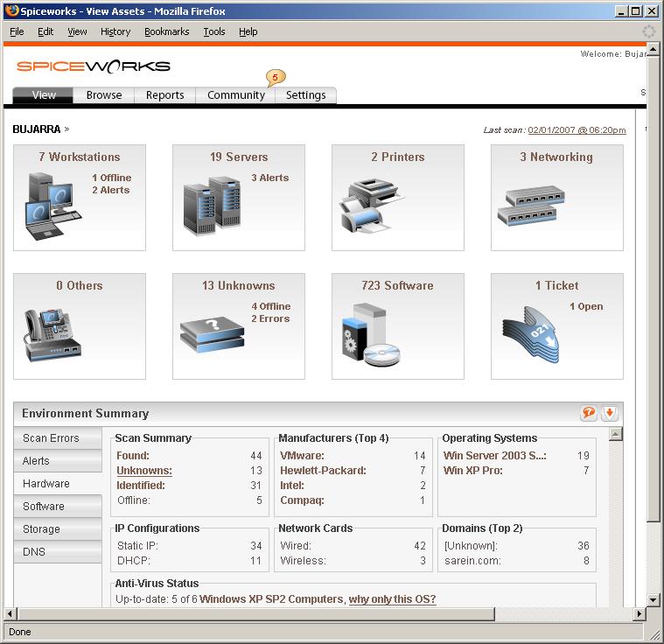Image resolution: width=664 pixels, height=644 pixels.
Task: Click the '1 Ticket' heading
Action: [x=556, y=285]
